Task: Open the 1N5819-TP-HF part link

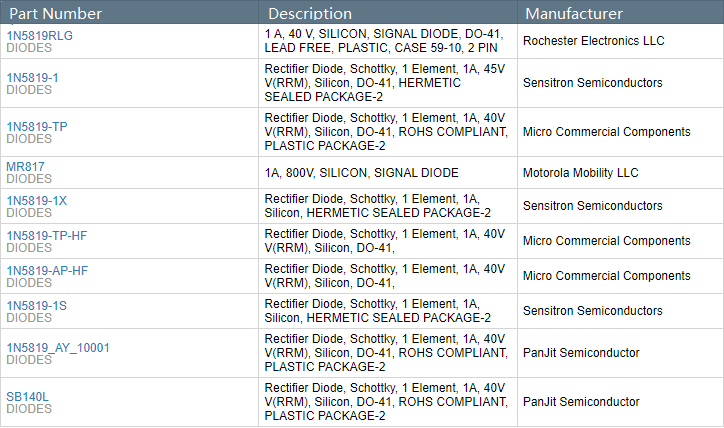Action: coord(46,235)
